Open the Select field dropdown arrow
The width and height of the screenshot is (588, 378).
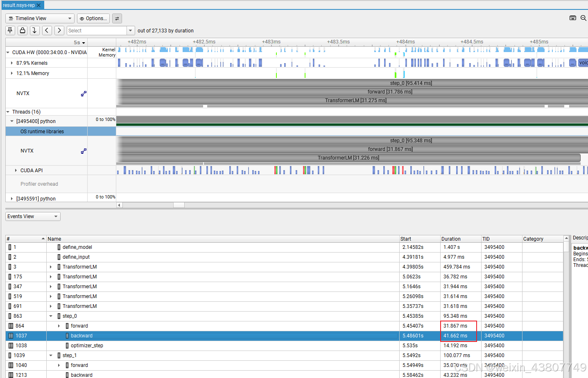coord(131,31)
